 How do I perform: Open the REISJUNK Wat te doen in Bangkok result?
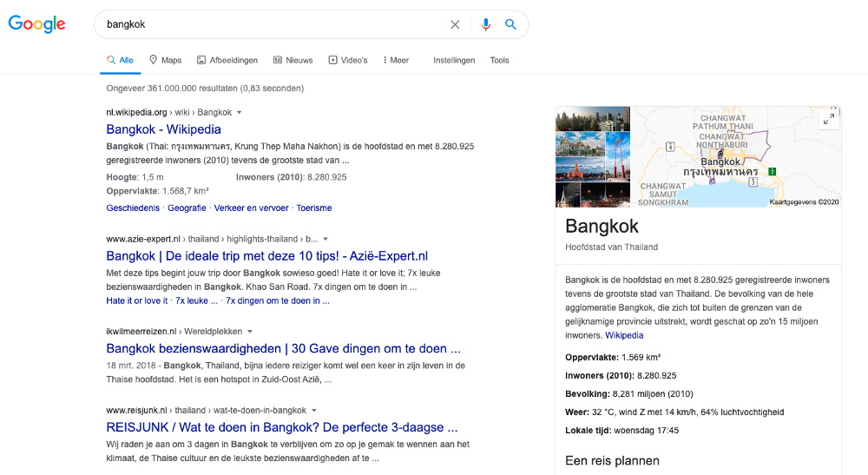pyautogui.click(x=282, y=427)
